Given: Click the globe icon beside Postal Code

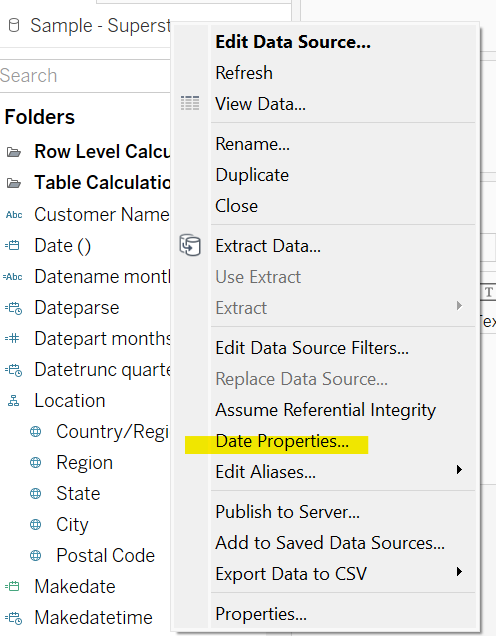Looking at the screenshot, I should 36,556.
